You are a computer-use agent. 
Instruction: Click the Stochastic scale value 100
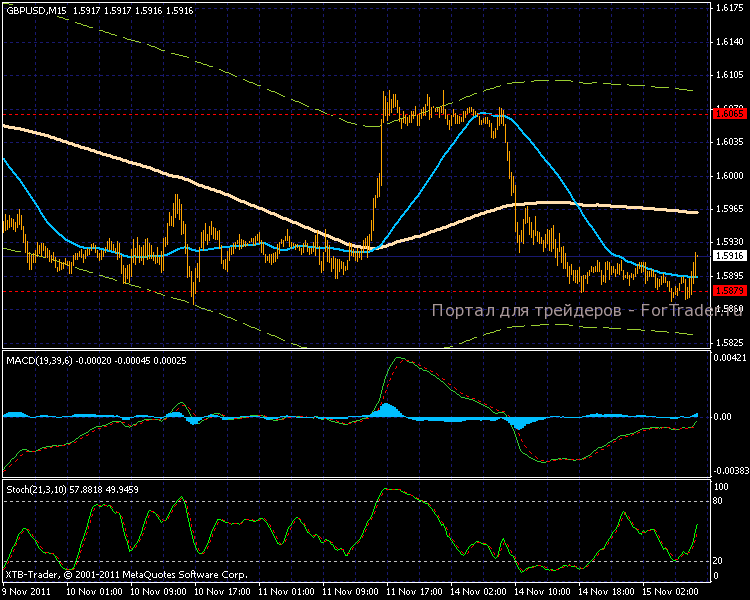(721, 487)
